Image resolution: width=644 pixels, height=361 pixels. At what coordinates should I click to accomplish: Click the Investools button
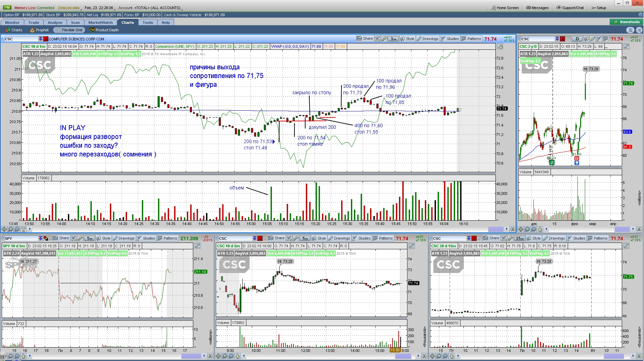click(626, 22)
